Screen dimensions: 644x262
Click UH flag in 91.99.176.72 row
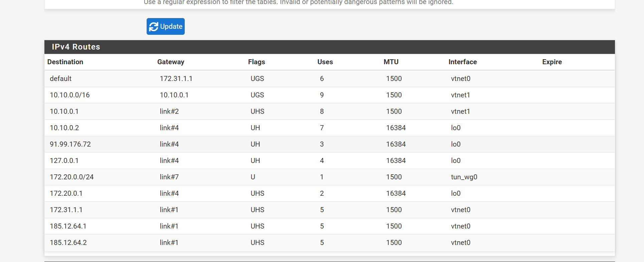(255, 144)
